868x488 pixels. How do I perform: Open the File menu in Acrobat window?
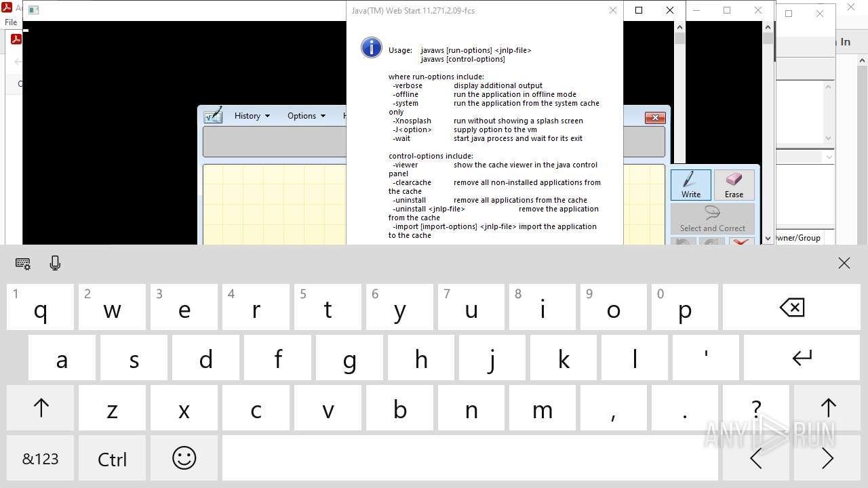[x=11, y=22]
